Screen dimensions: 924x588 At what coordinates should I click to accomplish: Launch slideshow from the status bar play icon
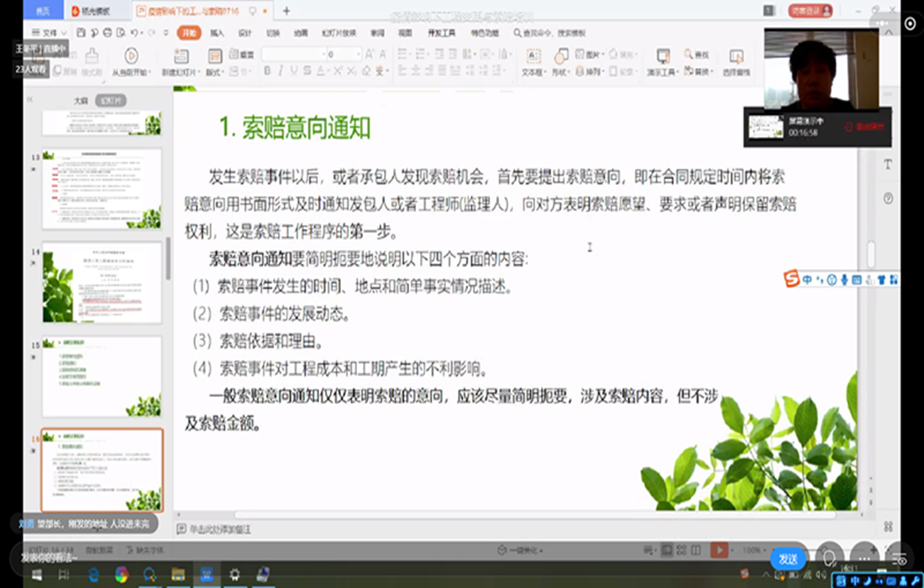721,551
